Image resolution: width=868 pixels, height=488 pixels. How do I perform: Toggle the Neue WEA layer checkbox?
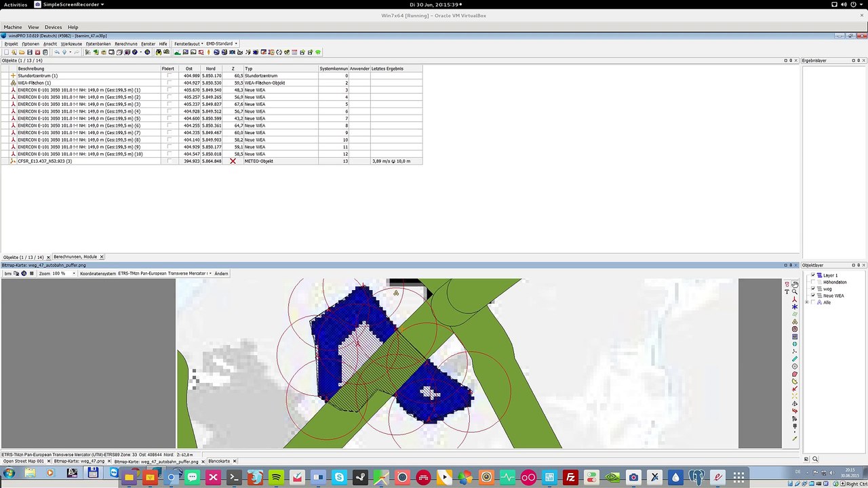813,296
